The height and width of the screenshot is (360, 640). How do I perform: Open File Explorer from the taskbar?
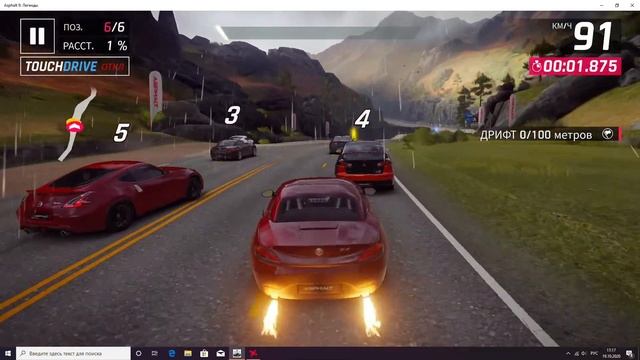pos(188,353)
